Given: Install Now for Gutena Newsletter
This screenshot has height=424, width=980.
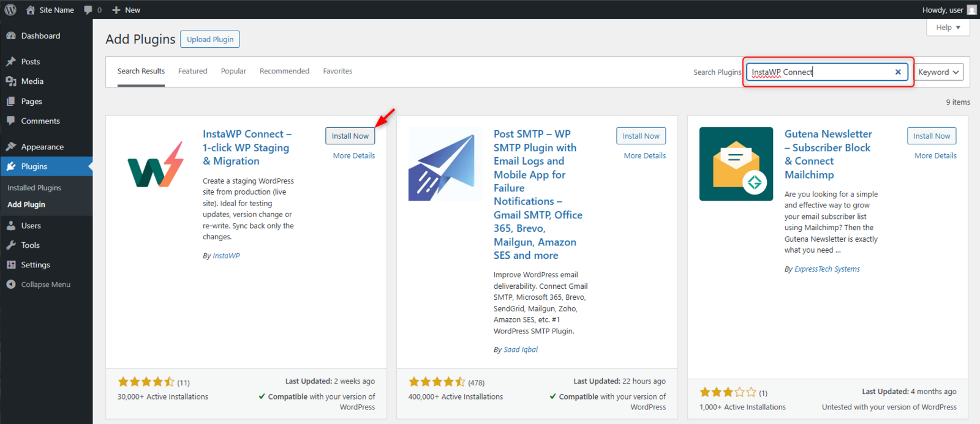Looking at the screenshot, I should (932, 136).
